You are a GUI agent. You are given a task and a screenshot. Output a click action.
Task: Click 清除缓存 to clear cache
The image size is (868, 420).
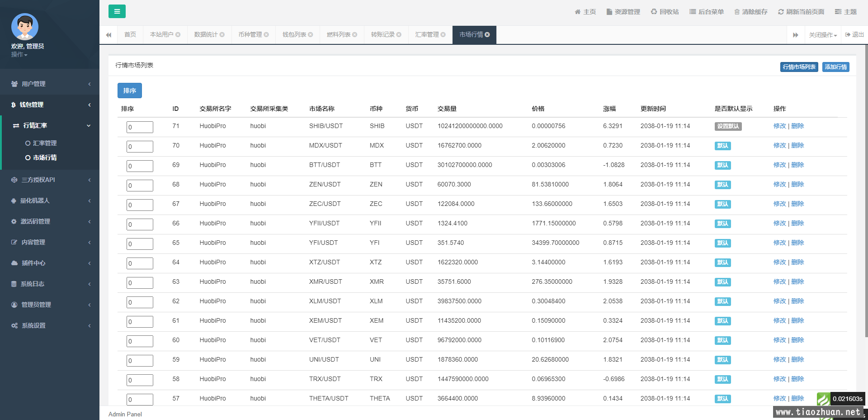[x=751, y=12]
